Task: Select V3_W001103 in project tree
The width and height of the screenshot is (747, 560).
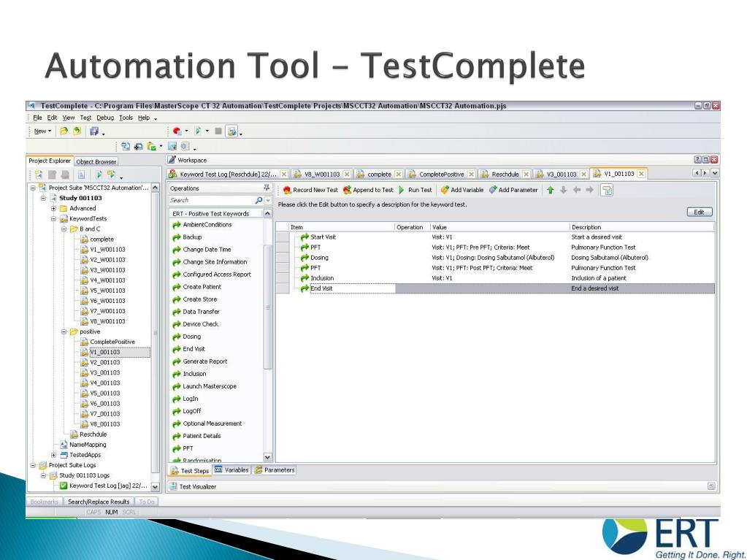Action: point(103,270)
